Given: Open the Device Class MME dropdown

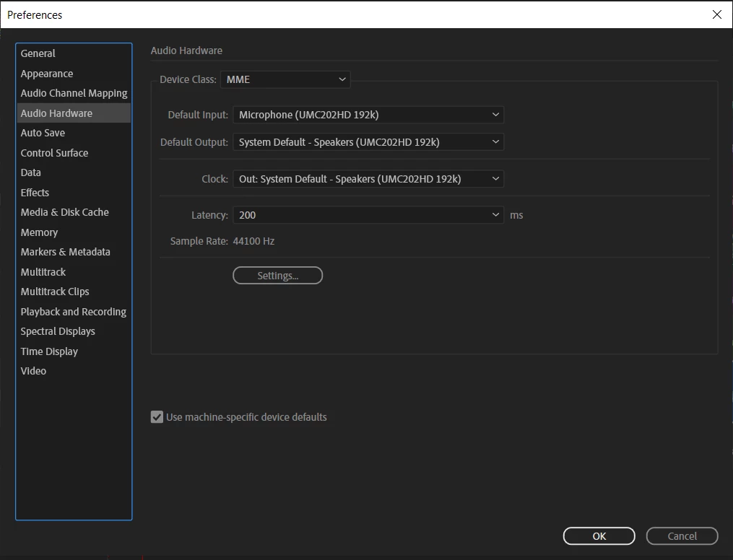Looking at the screenshot, I should coord(285,79).
